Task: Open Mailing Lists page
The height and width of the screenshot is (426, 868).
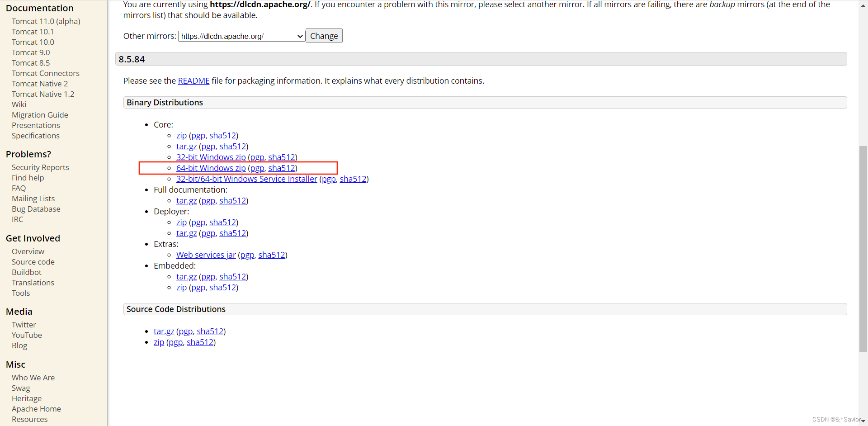Action: click(x=33, y=199)
